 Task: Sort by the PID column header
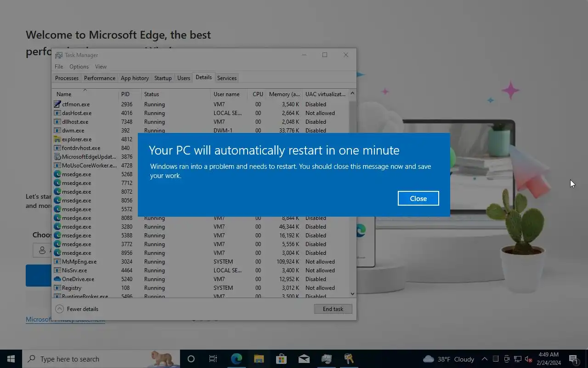pyautogui.click(x=130, y=94)
